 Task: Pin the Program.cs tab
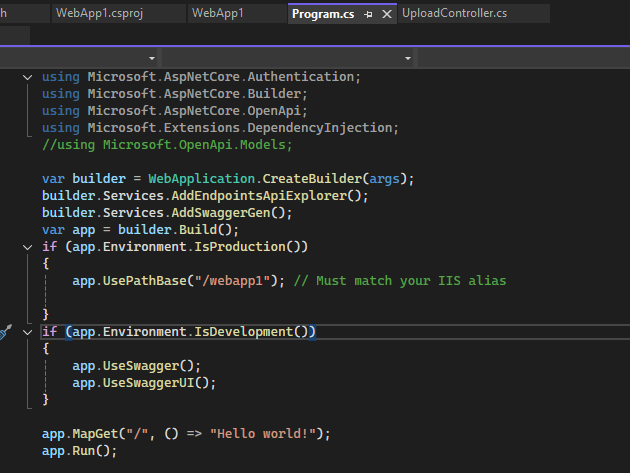pyautogui.click(x=368, y=14)
